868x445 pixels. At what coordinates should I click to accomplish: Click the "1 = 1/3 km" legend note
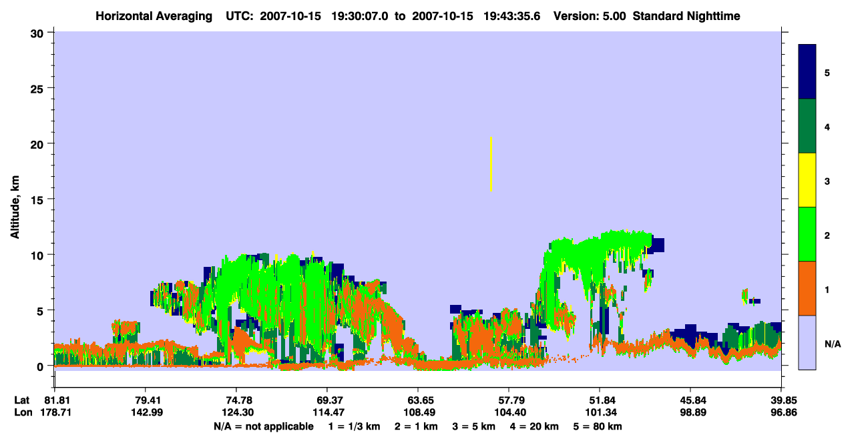(x=355, y=426)
